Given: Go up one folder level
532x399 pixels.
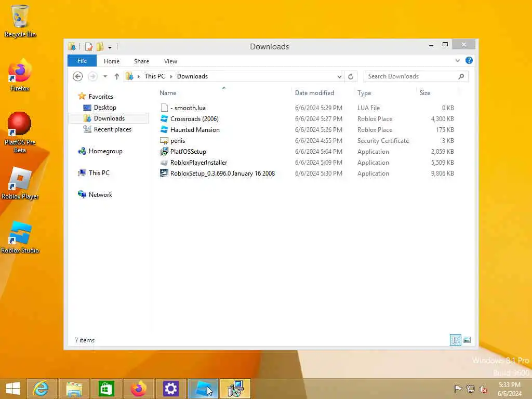Looking at the screenshot, I should (x=117, y=76).
